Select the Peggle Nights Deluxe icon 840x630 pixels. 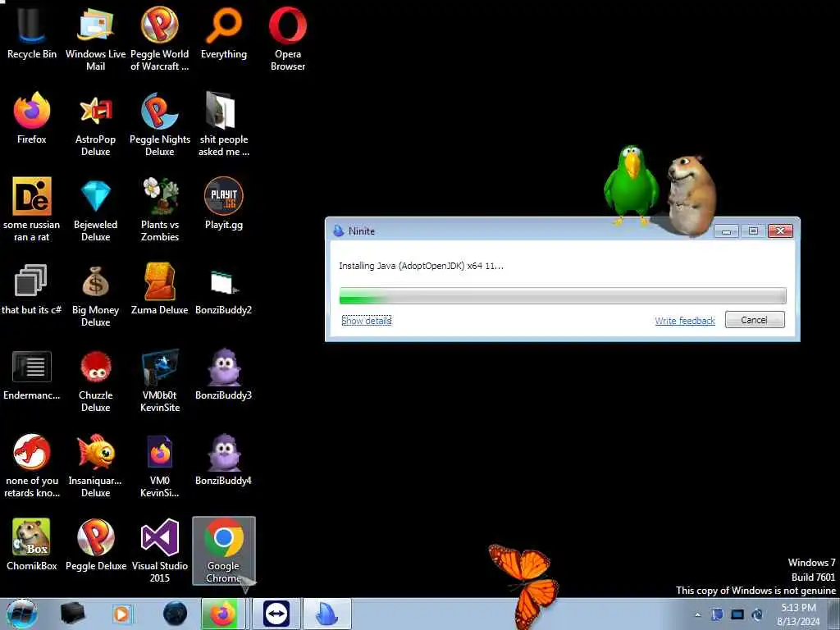click(160, 123)
